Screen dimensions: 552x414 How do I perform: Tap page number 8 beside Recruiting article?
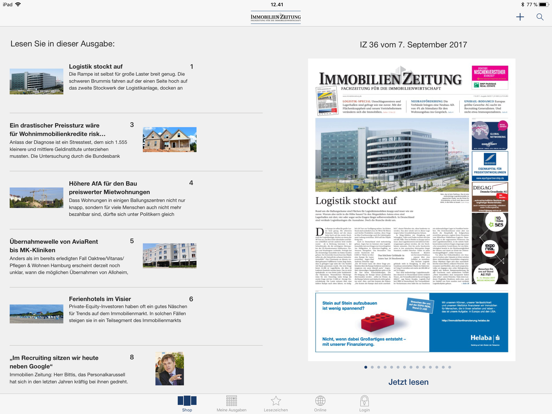tap(132, 357)
